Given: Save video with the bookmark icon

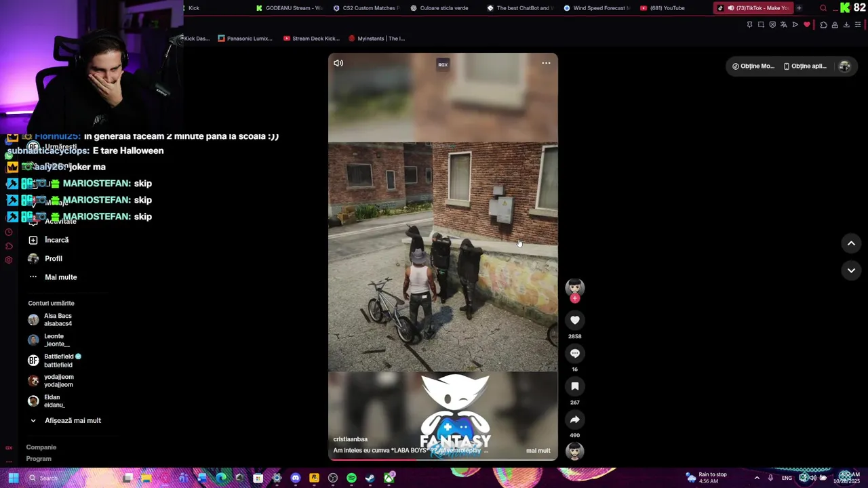Looking at the screenshot, I should coord(575,386).
